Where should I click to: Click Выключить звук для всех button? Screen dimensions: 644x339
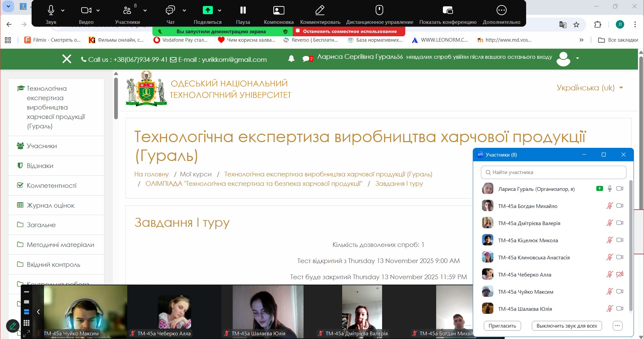coord(566,326)
